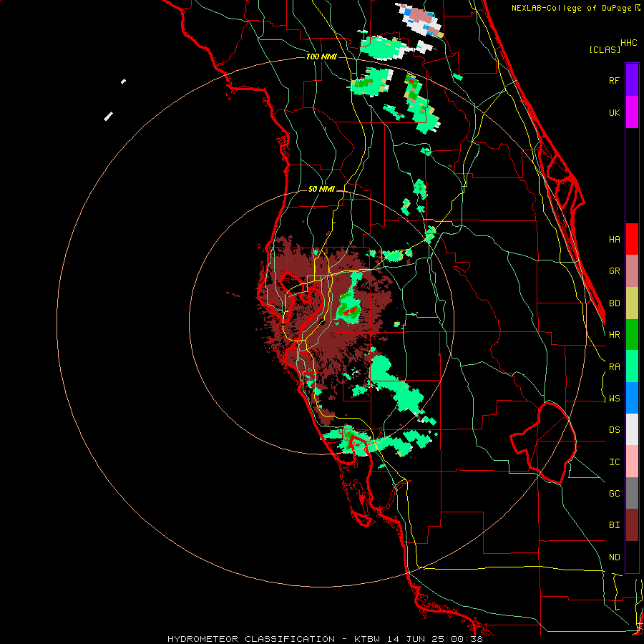Viewport: 644px width, 644px height.
Task: Click the UK magenta legend swatch
Action: pyautogui.click(x=632, y=112)
